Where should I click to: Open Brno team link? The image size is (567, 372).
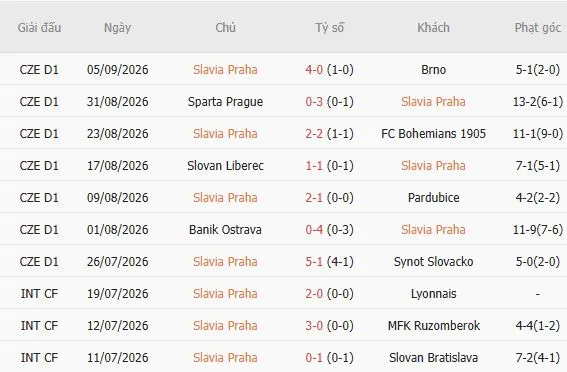coord(433,69)
